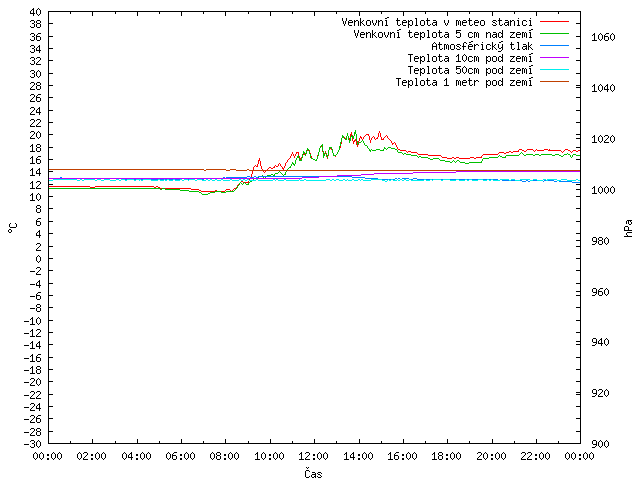640x480 pixels.
Task: Click legend label 'Atmosférický tlak'
Action: pyautogui.click(x=482, y=46)
